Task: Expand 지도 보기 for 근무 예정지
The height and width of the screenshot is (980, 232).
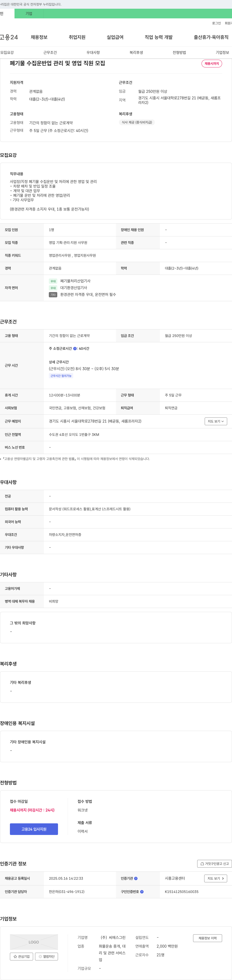Action: 216,421
